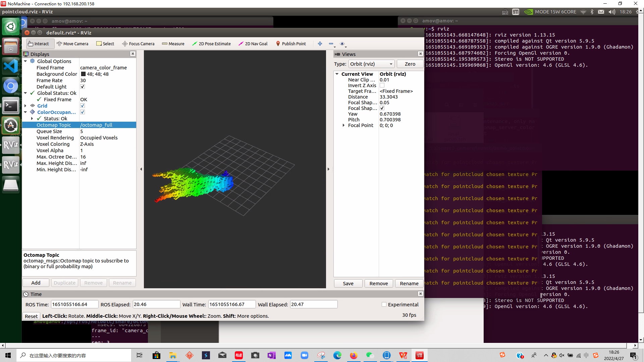Select the Interact tool
Image resolution: width=644 pixels, height=362 pixels.
(39, 44)
